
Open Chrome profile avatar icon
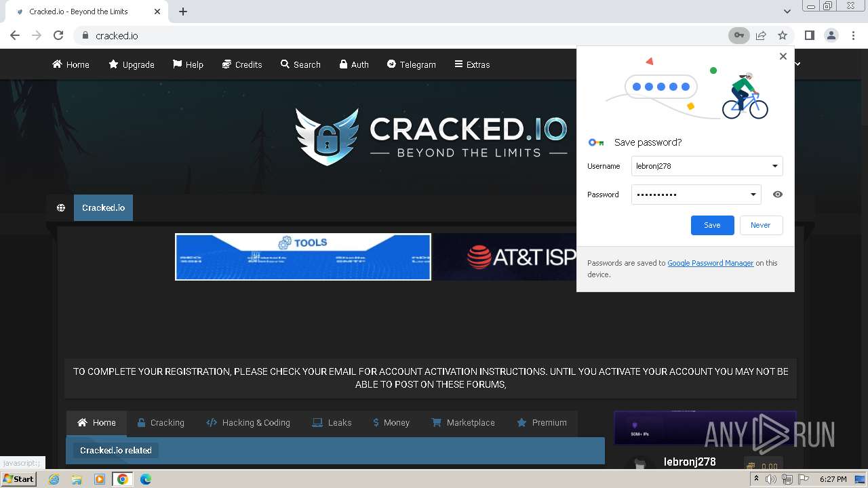tap(831, 35)
